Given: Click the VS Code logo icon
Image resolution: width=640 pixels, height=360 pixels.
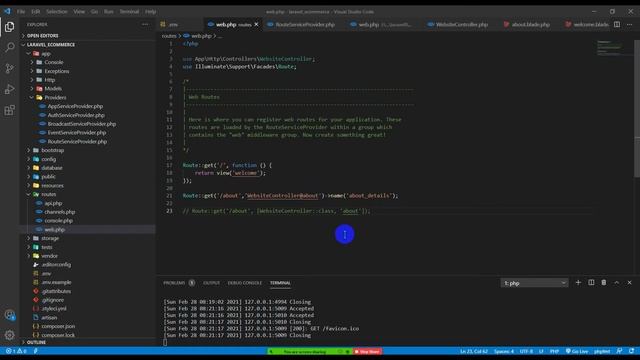Looking at the screenshot, I should pyautogui.click(x=7, y=11).
